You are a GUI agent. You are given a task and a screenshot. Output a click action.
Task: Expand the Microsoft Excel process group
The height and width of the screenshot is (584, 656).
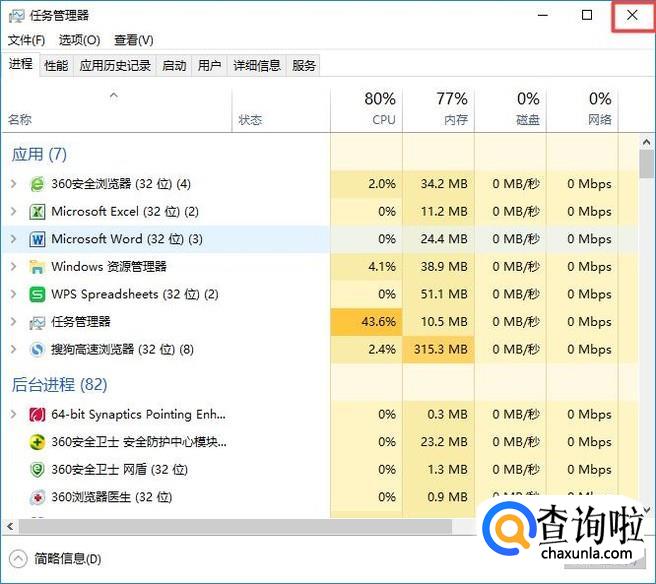13,211
